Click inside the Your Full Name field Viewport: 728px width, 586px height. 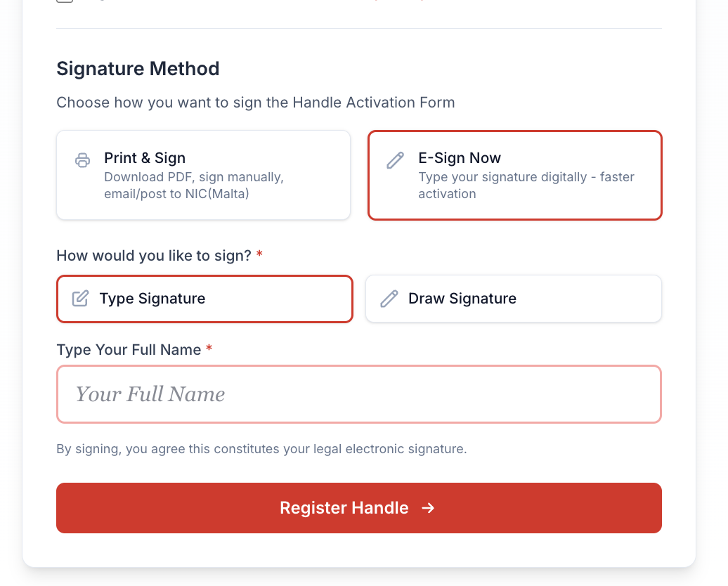click(359, 394)
